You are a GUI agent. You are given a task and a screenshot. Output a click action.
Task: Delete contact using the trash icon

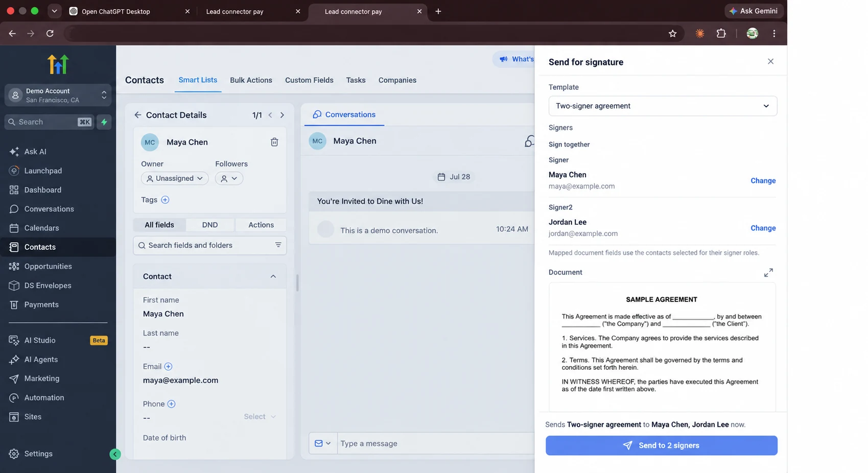click(x=274, y=142)
